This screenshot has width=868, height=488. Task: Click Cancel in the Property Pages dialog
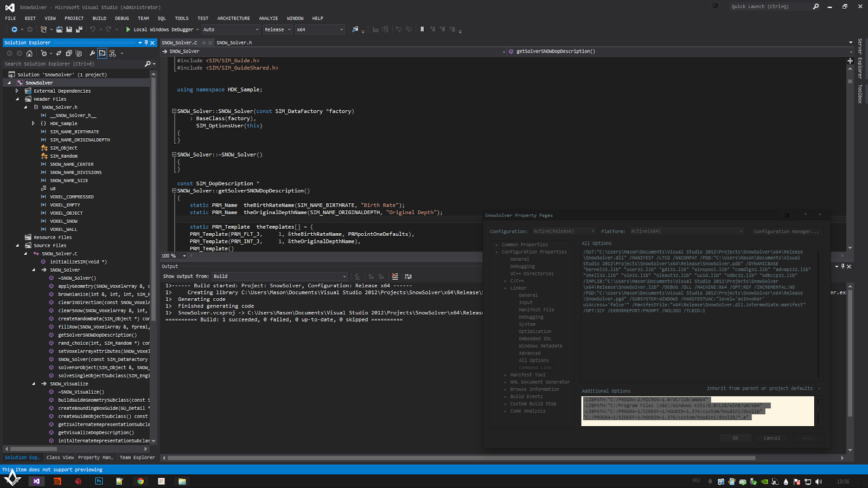point(771,438)
